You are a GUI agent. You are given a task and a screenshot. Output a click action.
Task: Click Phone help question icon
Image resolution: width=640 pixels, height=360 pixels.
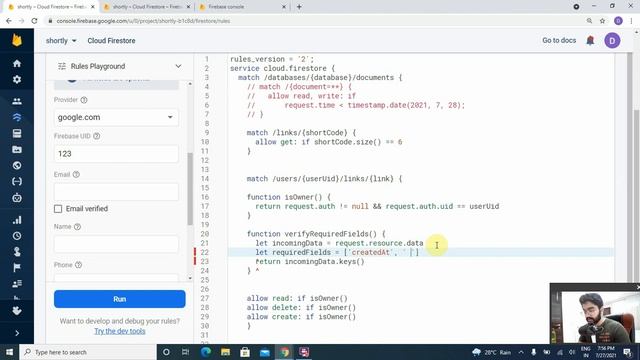(78, 265)
